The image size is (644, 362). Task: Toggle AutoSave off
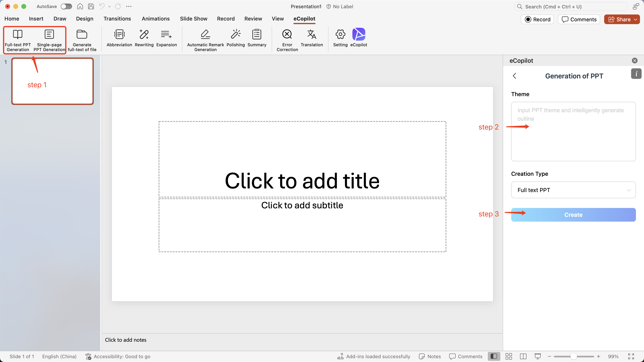(x=66, y=6)
